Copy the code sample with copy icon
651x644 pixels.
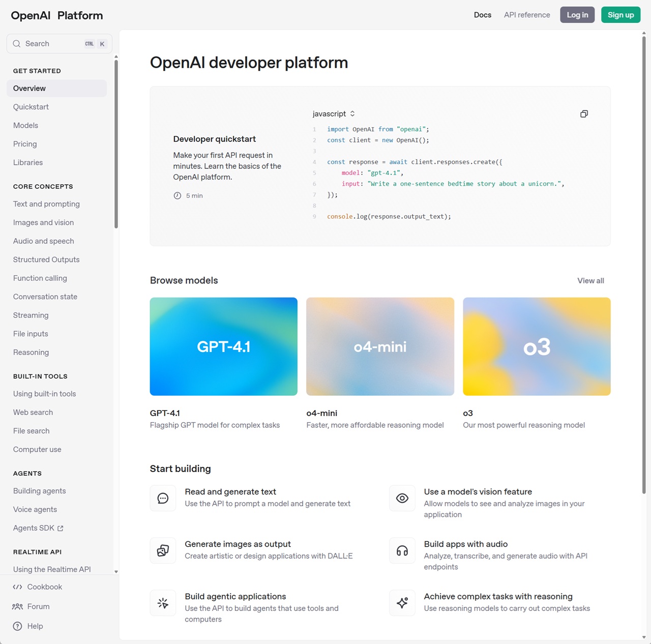(584, 114)
